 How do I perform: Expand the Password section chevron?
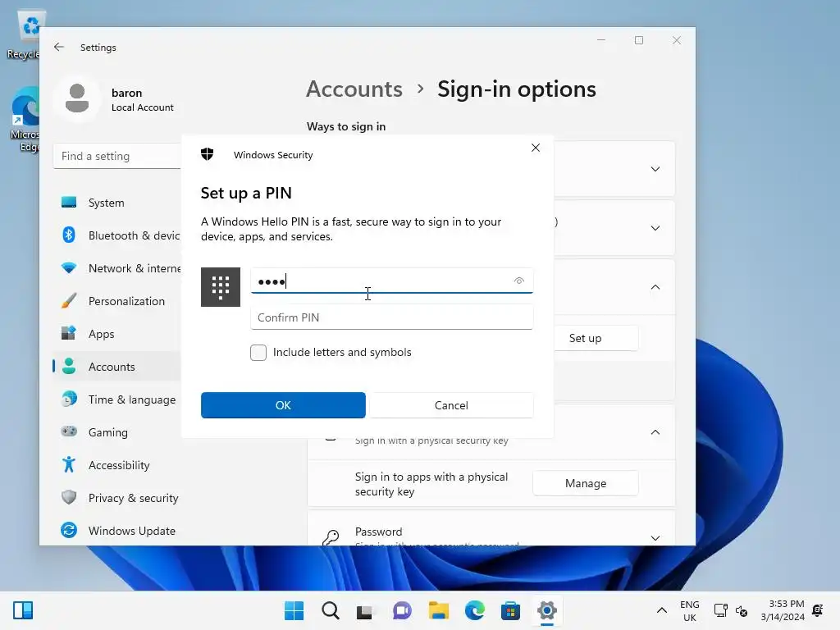[x=655, y=538]
